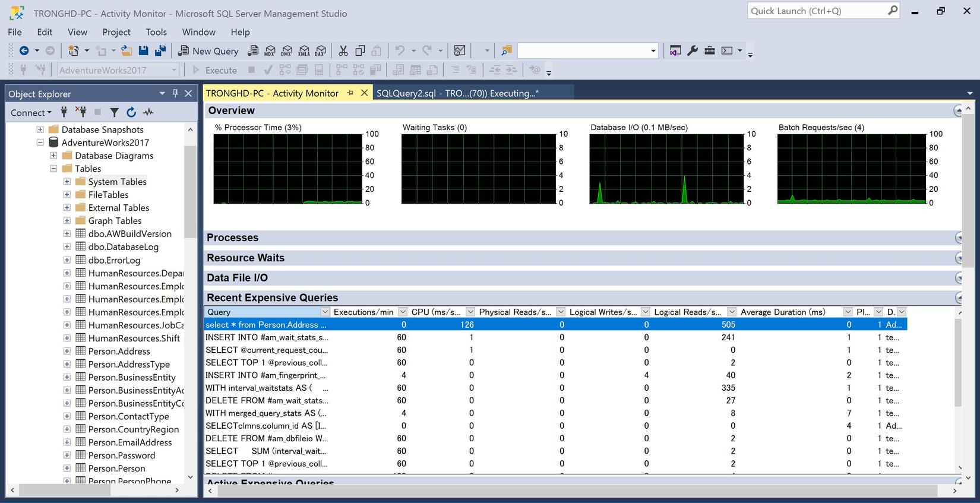Image resolution: width=980 pixels, height=503 pixels.
Task: Click the Cut scissors icon
Action: [343, 51]
